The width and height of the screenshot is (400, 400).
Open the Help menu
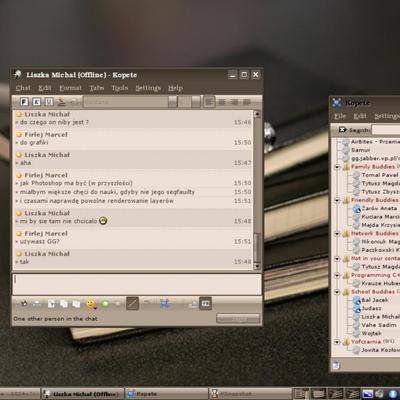tap(175, 88)
